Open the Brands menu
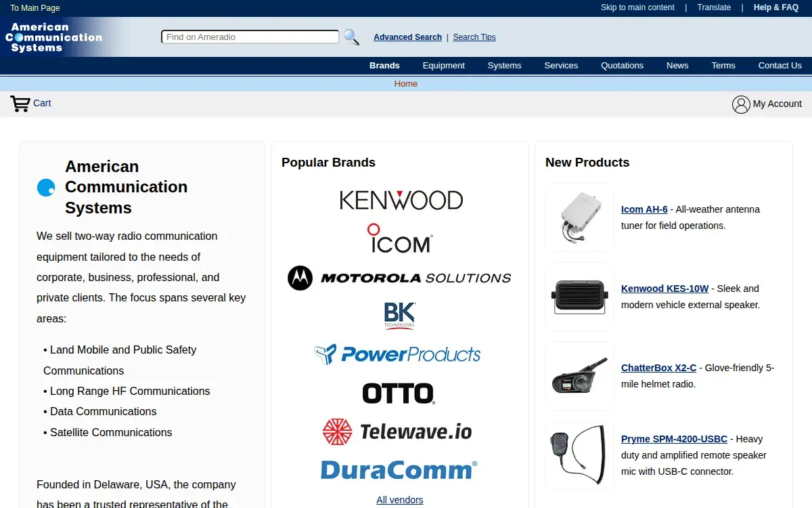Viewport: 812px width, 508px height. [x=384, y=66]
